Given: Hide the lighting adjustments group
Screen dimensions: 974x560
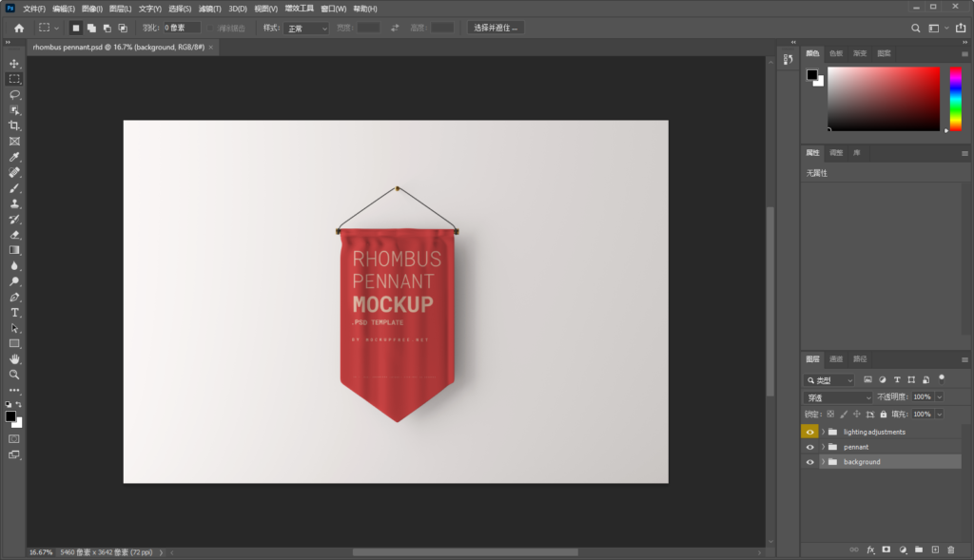Looking at the screenshot, I should coord(810,432).
